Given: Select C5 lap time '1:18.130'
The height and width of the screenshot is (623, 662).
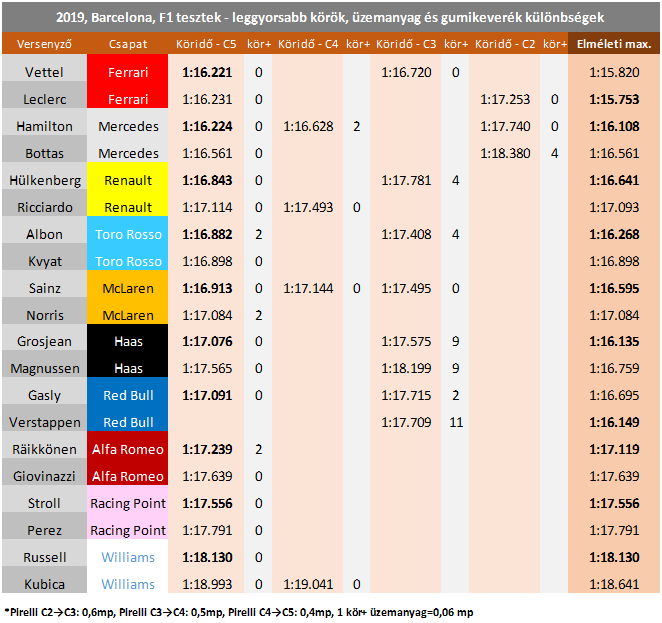Looking at the screenshot, I should (x=207, y=557).
